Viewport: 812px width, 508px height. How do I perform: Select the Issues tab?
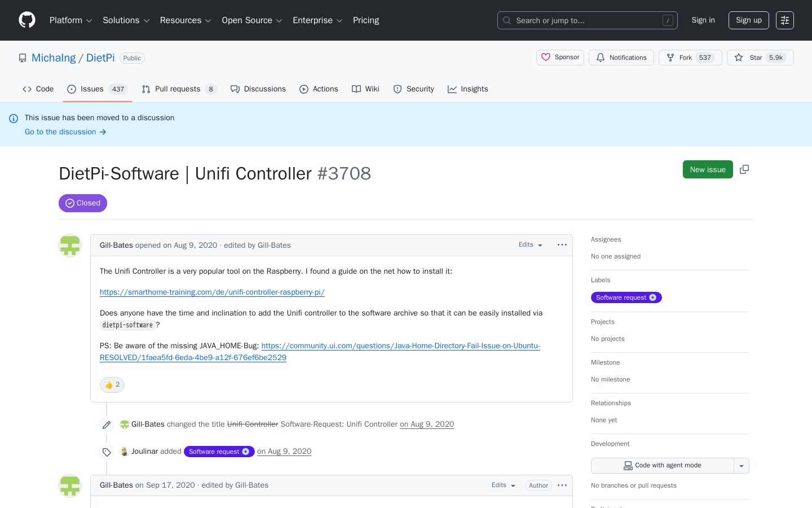pos(98,89)
